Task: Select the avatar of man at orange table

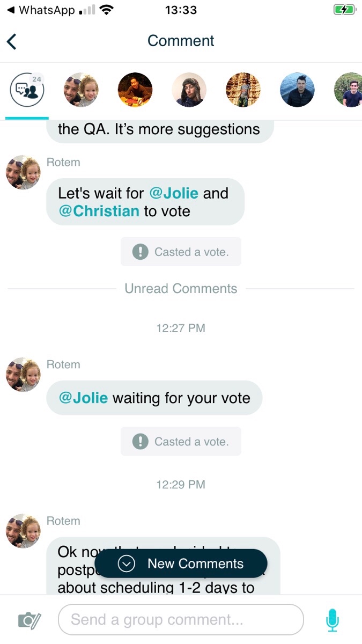Action: click(x=135, y=90)
